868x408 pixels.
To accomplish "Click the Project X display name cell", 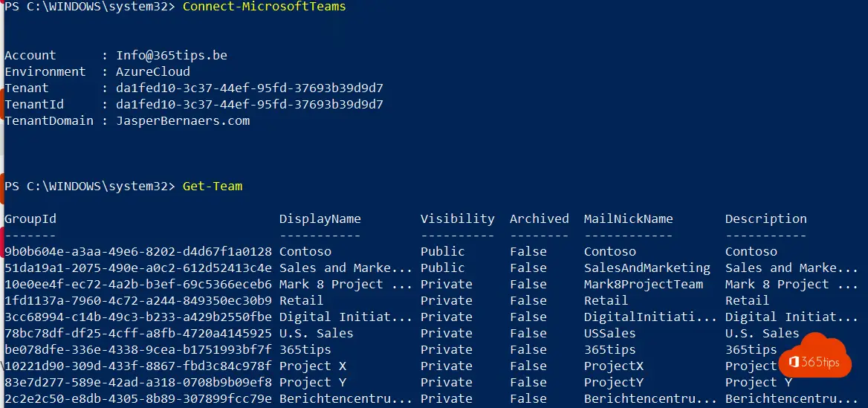I will 312,366.
